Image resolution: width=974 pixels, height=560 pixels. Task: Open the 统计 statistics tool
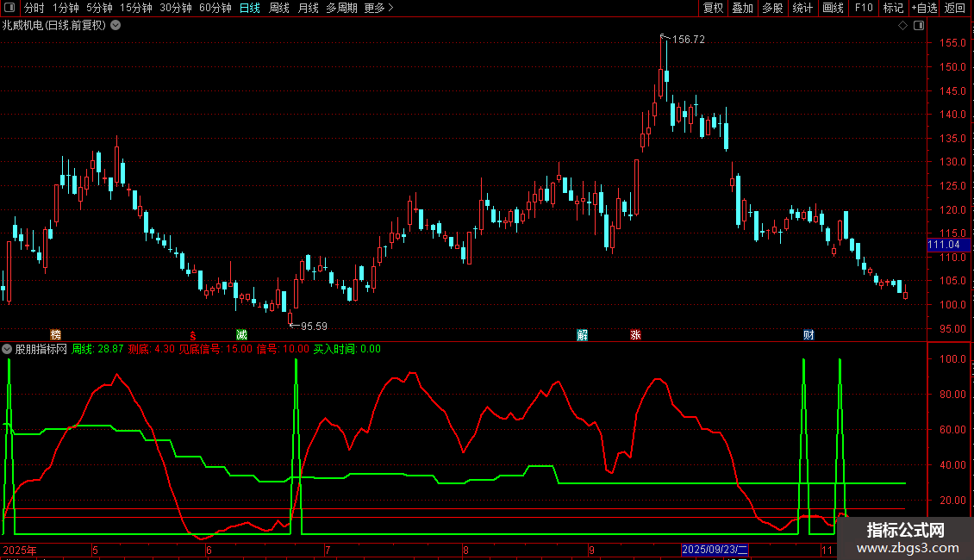tap(802, 8)
